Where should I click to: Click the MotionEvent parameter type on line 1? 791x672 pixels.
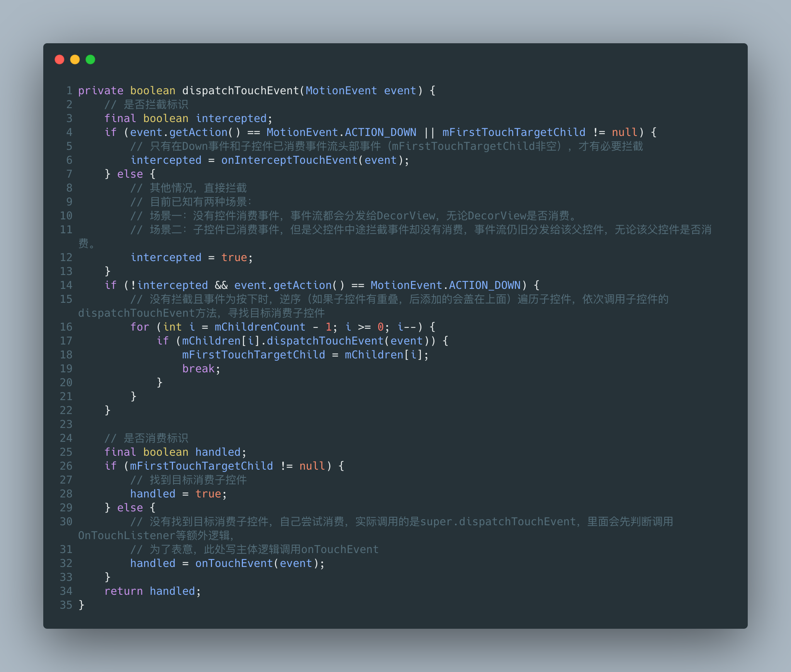point(341,91)
